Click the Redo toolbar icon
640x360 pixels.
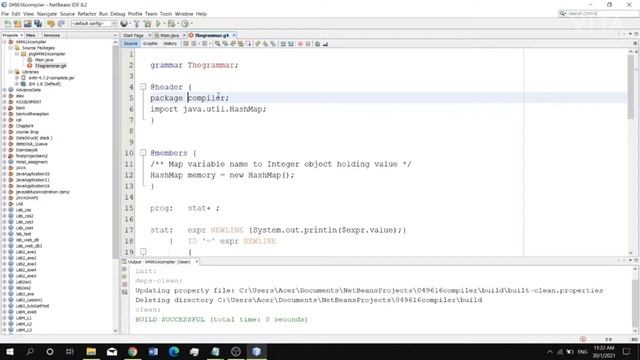(x=61, y=24)
